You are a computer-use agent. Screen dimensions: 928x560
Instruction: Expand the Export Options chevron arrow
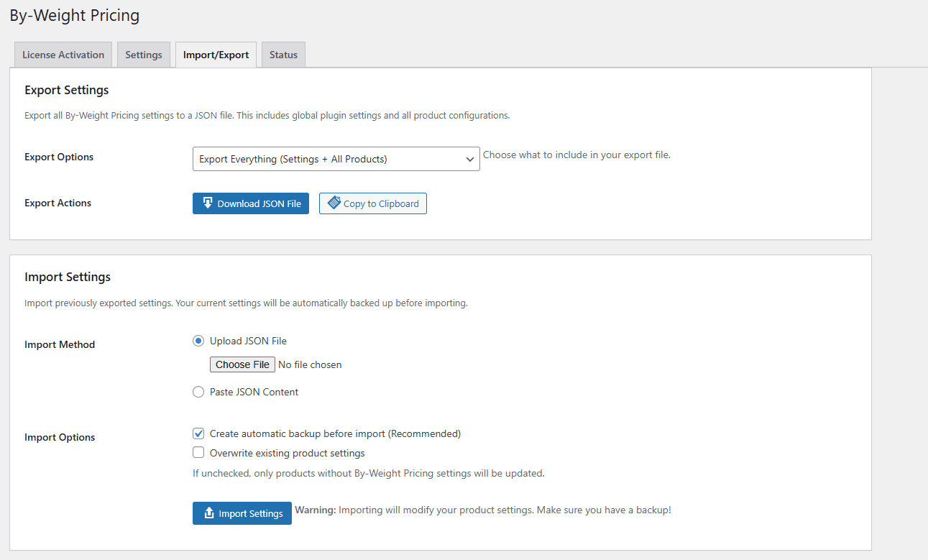pyautogui.click(x=470, y=159)
